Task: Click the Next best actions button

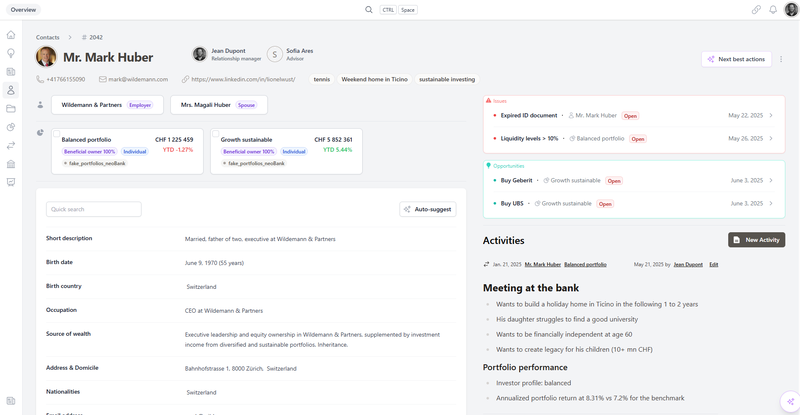Action: (x=736, y=59)
